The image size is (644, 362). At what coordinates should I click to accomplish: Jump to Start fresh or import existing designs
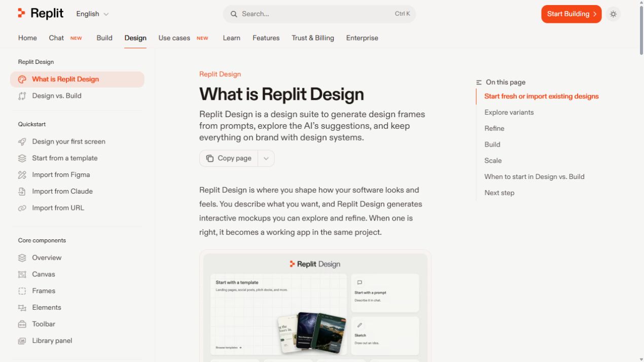tap(542, 96)
